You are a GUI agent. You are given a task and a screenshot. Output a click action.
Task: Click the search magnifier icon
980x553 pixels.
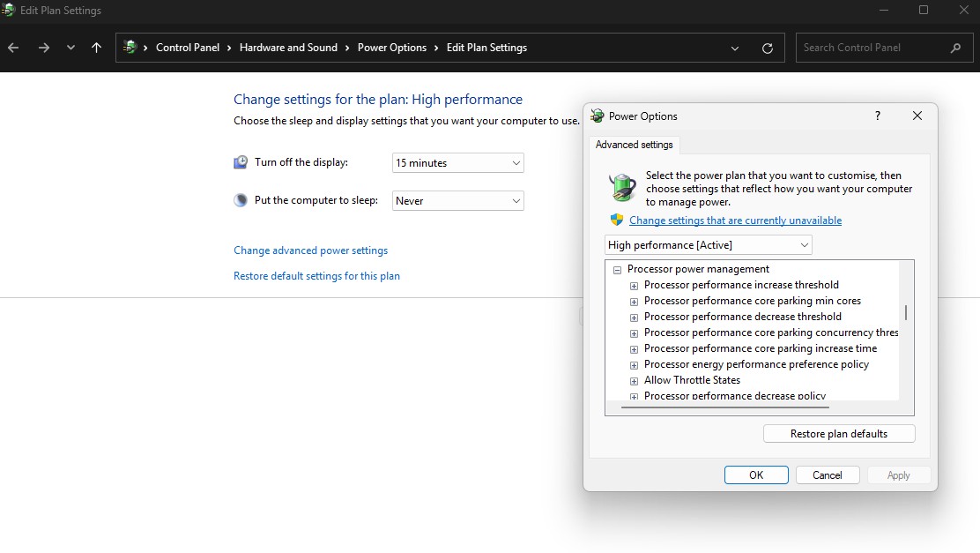tap(956, 48)
